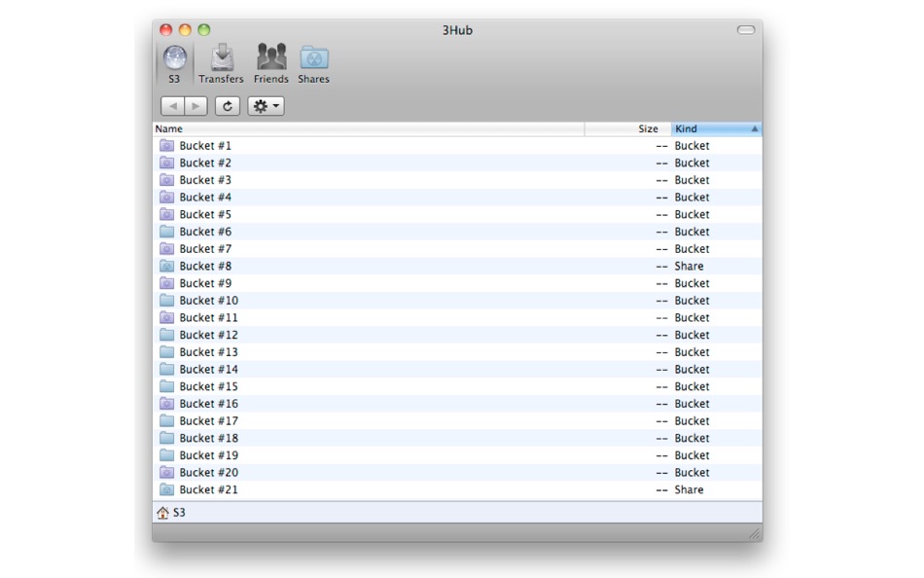Viewport: 924px width, 578px height.
Task: Click the share folder icon of Bucket #8
Action: [166, 266]
